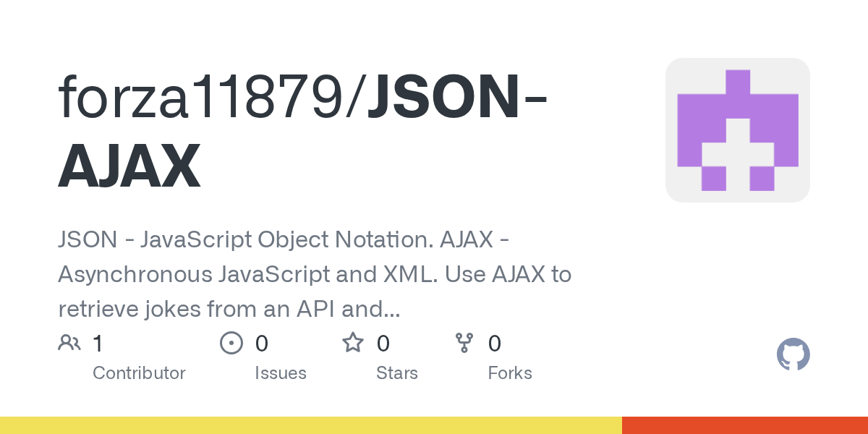This screenshot has width=868, height=434.
Task: Click the contributors people icon
Action: (69, 343)
